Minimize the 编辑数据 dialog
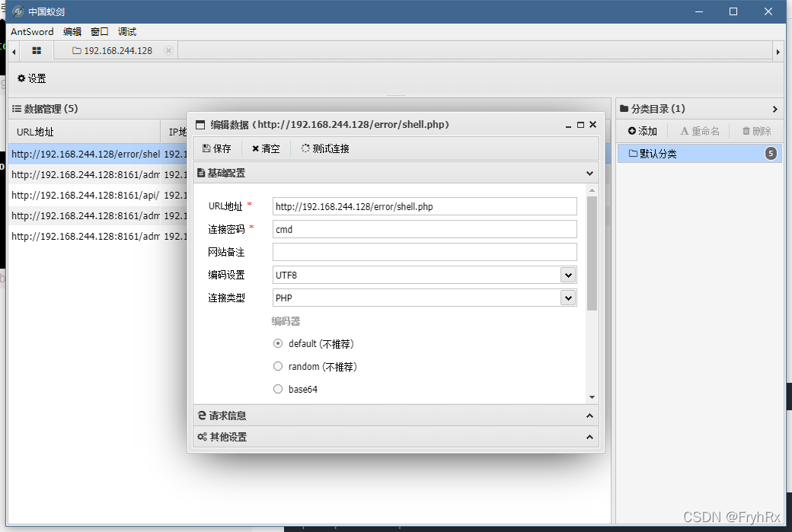The width and height of the screenshot is (792, 532). tap(568, 125)
